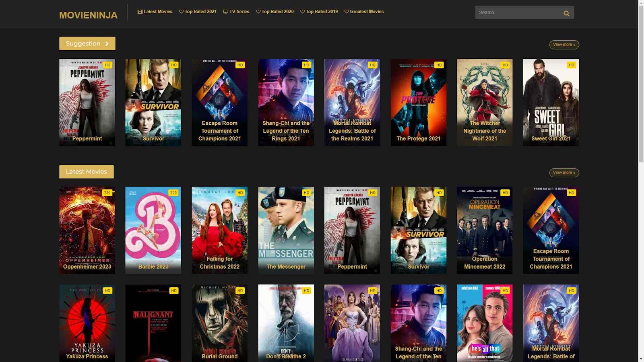
Task: Click the HD badge on The Messenger poster
Action: click(307, 193)
